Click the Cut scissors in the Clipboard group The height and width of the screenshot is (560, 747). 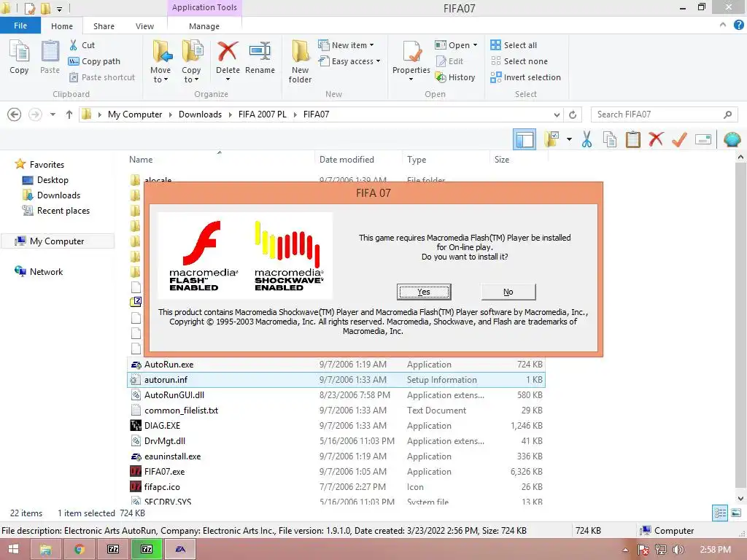coord(74,45)
